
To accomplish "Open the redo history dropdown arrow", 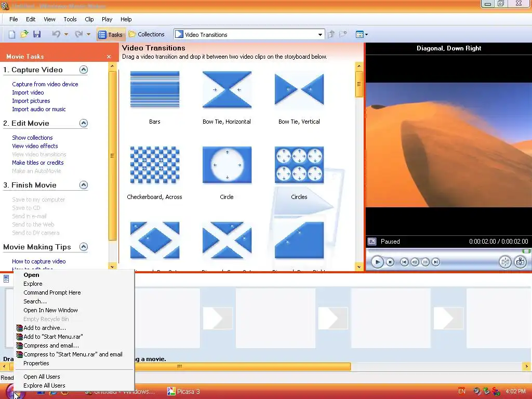I will tap(88, 34).
